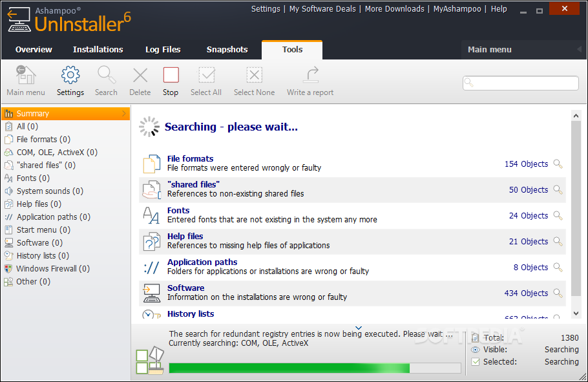Collapse the Main menu side panel arrow

579,50
